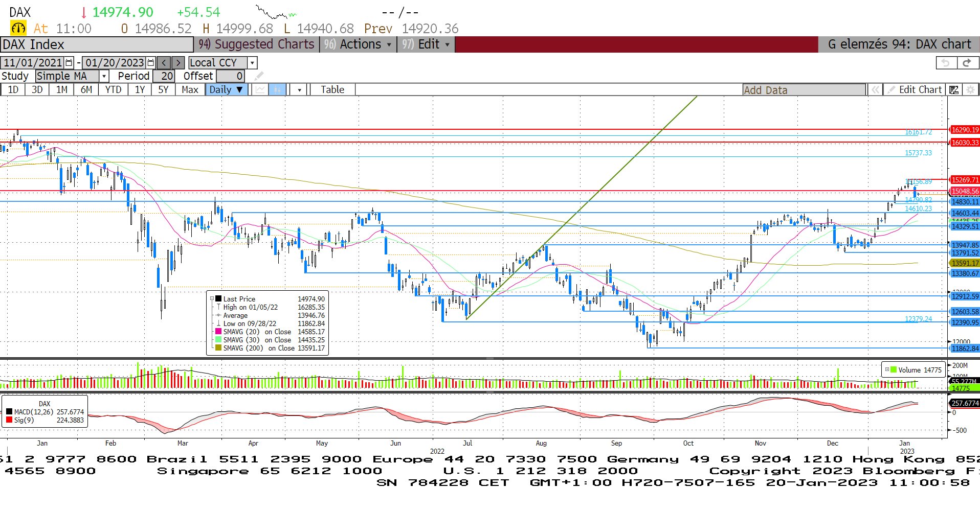Screen dimensions: 980x511
Task: Click the intraday sparkline mini chart
Action: [x=276, y=12]
